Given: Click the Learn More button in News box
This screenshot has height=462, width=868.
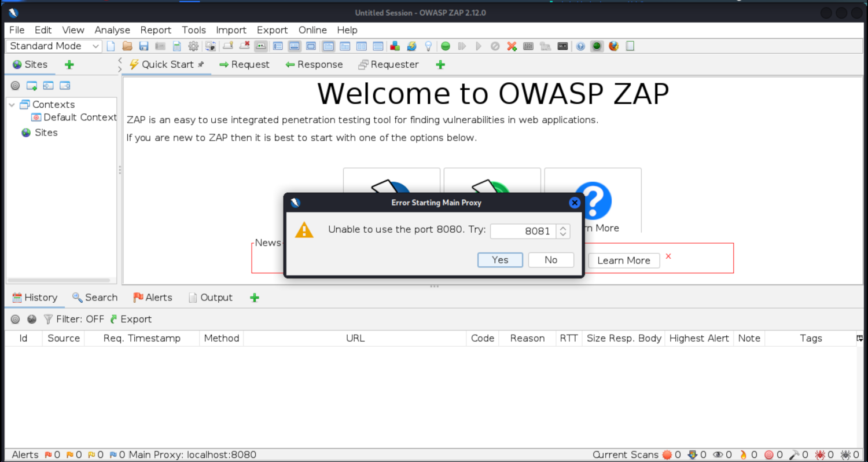Looking at the screenshot, I should [624, 261].
